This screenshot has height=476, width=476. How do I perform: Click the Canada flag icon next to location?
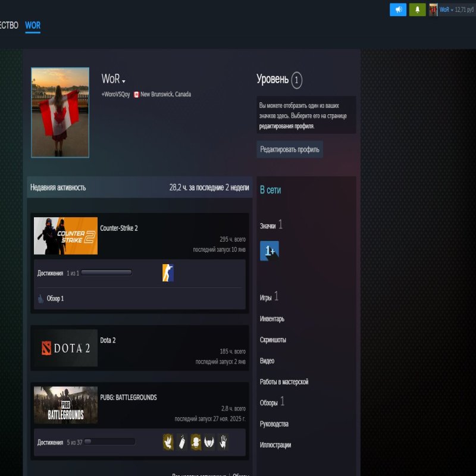click(136, 93)
